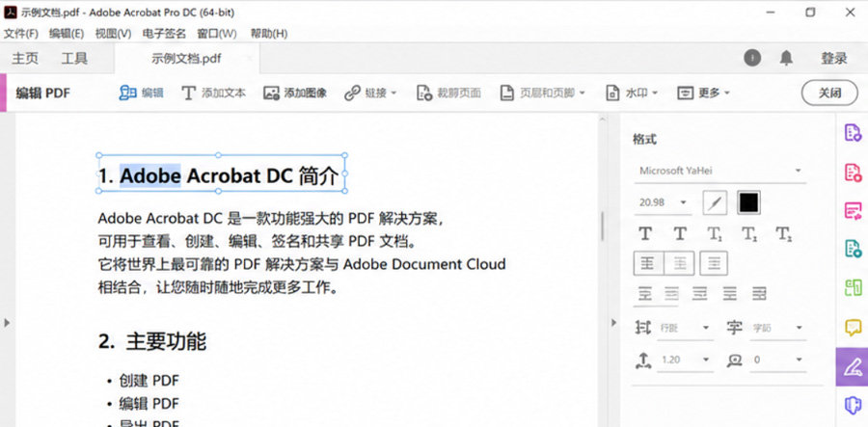Open the 链接 dropdown in the toolbar
This screenshot has width=868, height=427.
(x=370, y=93)
